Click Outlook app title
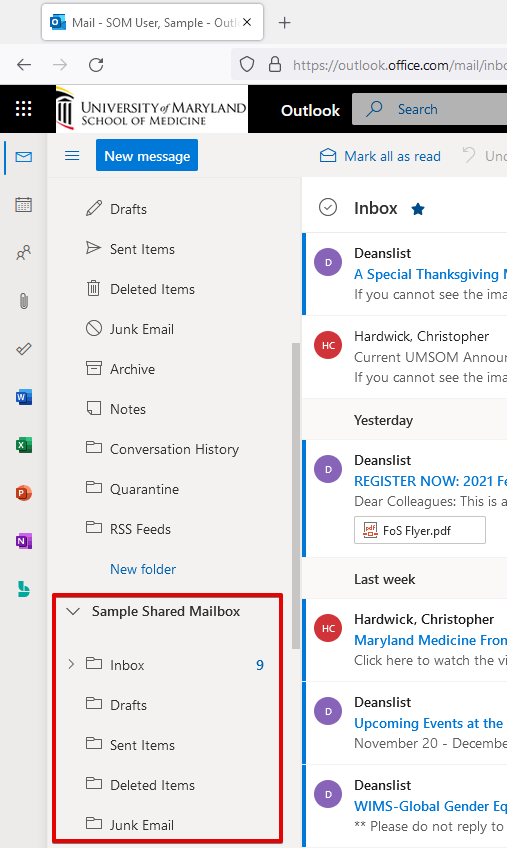This screenshot has height=848, width=507. pyautogui.click(x=310, y=110)
